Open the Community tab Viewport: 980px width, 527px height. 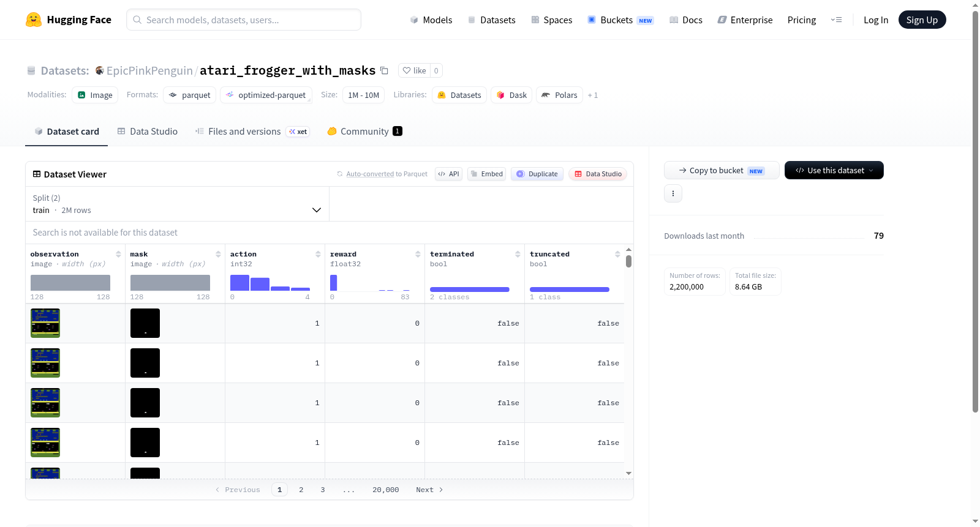[x=365, y=132]
